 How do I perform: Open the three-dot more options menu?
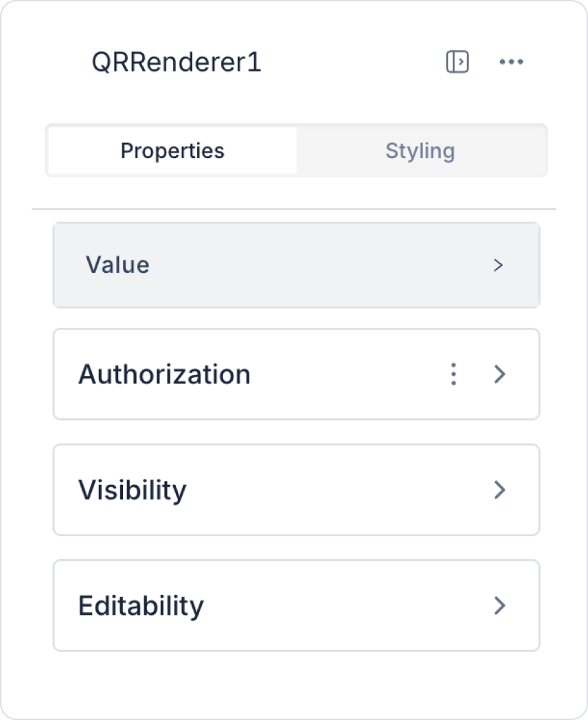click(511, 63)
